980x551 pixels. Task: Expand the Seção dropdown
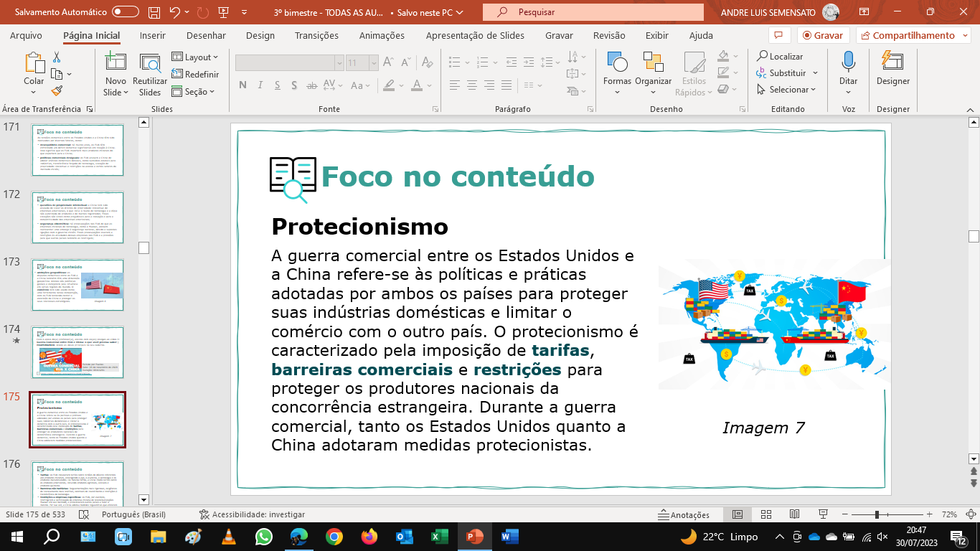193,91
